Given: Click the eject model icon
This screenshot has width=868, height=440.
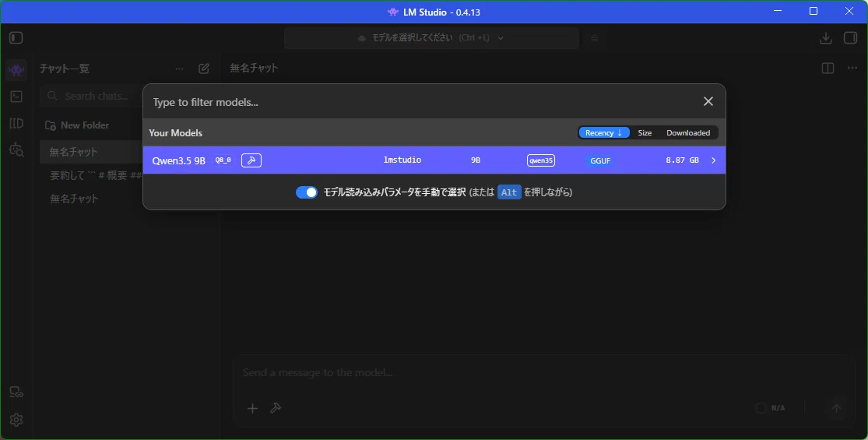Looking at the screenshot, I should click(594, 38).
